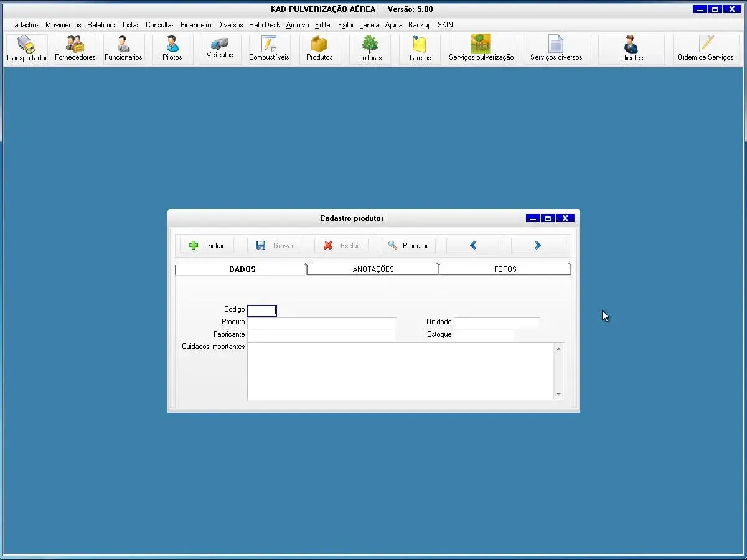Image resolution: width=747 pixels, height=560 pixels.
Task: Click into the Unidade field
Action: point(497,323)
